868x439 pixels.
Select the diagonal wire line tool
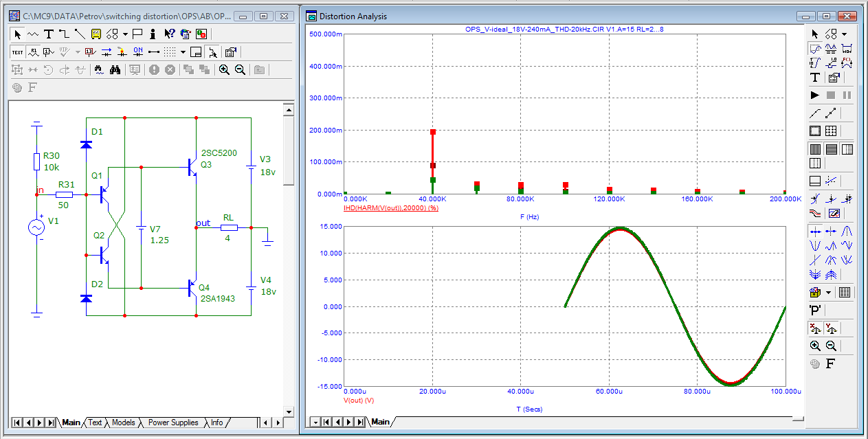pyautogui.click(x=80, y=34)
